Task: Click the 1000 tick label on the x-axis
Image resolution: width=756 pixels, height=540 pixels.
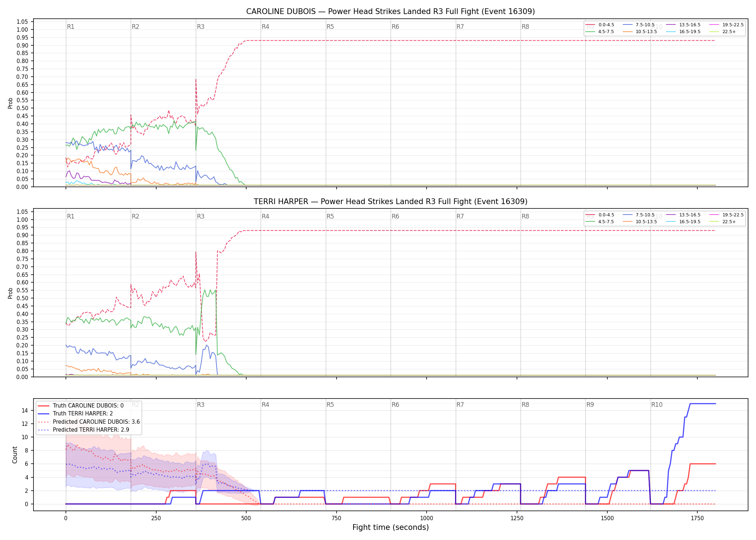Action: pyautogui.click(x=427, y=518)
